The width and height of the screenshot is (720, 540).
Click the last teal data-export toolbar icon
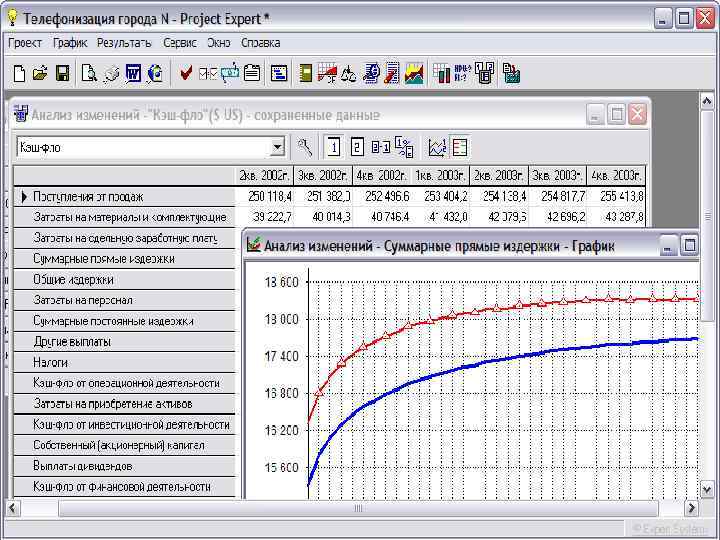tap(511, 73)
